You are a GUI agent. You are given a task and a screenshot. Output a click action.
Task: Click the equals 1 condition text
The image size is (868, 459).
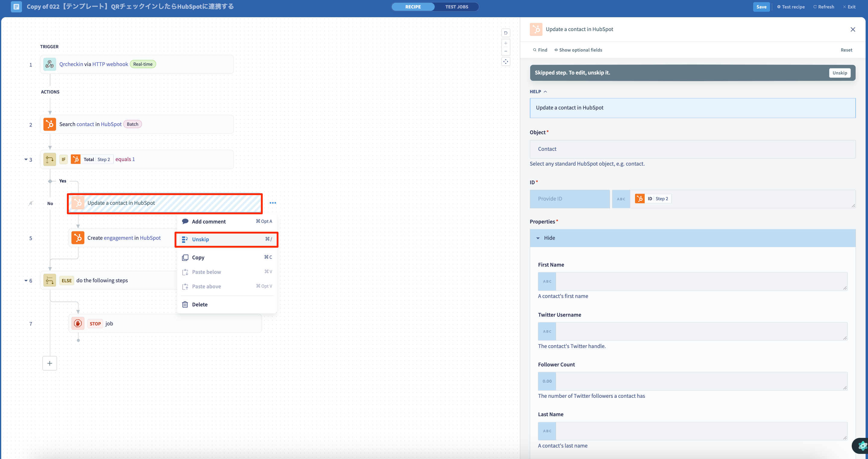point(125,159)
